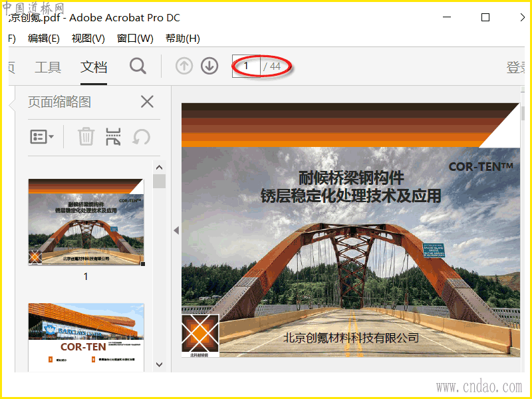Click the 页面缩略图 panel title

click(x=59, y=102)
